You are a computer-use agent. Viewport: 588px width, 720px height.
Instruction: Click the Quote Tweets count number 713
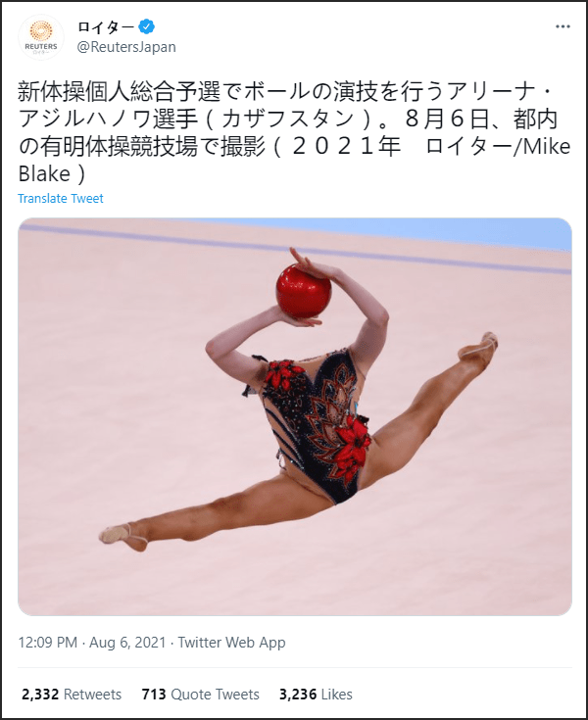[154, 694]
